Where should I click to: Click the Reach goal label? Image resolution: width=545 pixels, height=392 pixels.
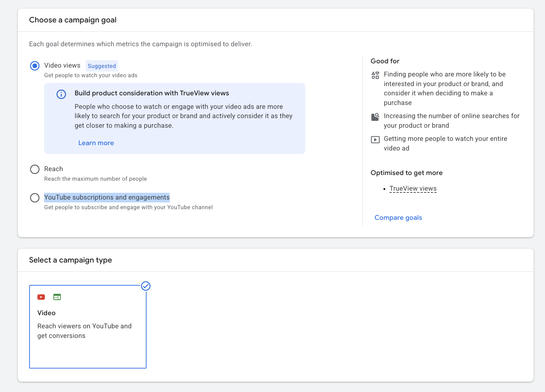[53, 169]
